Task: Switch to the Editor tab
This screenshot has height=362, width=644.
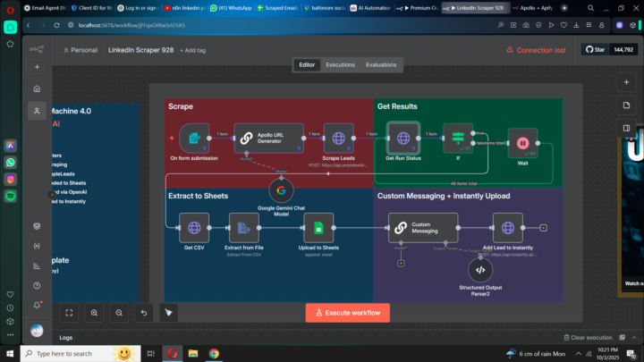Action: point(307,65)
